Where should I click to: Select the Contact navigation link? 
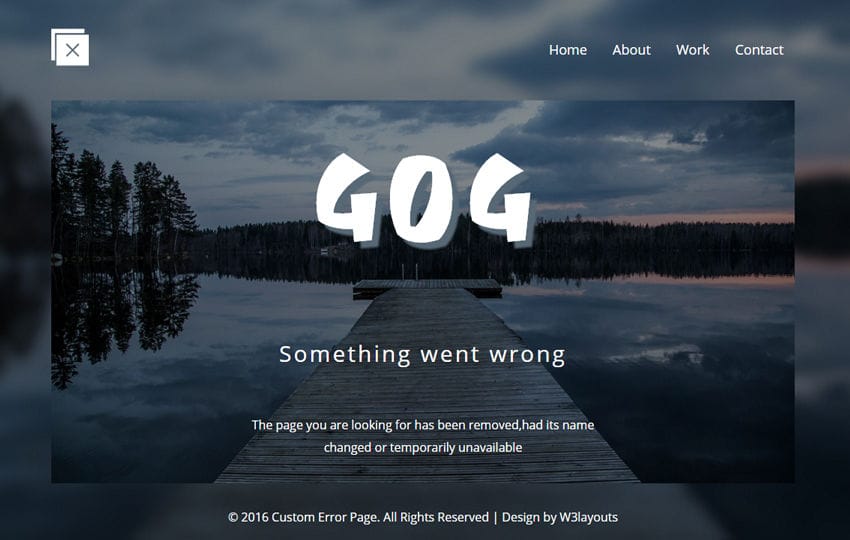coord(759,50)
